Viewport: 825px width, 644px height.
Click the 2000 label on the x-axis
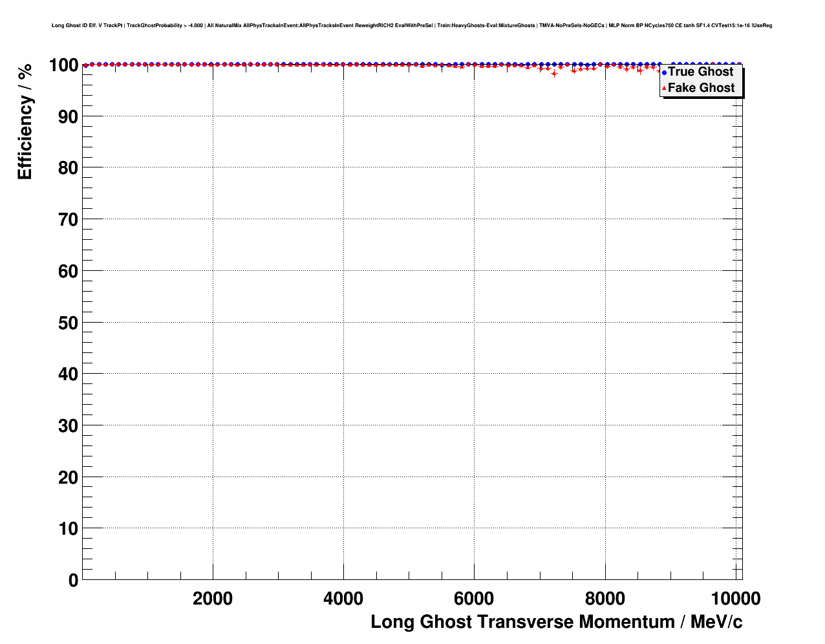coord(213,599)
